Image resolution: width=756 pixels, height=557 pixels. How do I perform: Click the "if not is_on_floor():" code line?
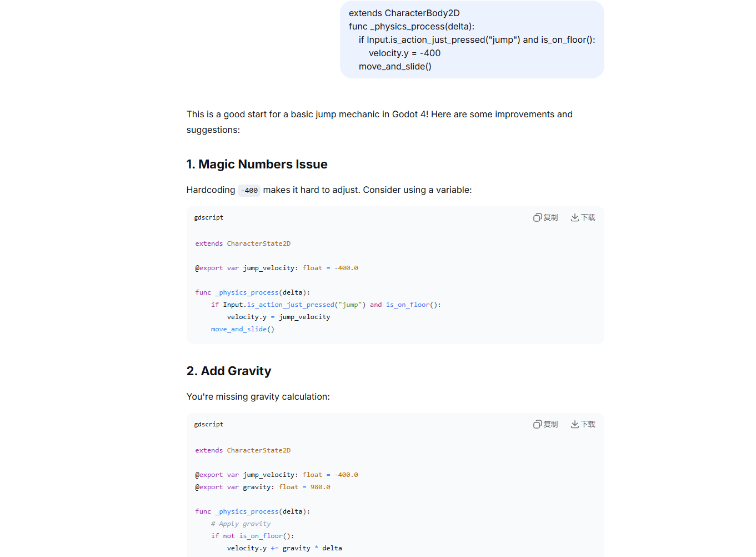[x=252, y=536]
